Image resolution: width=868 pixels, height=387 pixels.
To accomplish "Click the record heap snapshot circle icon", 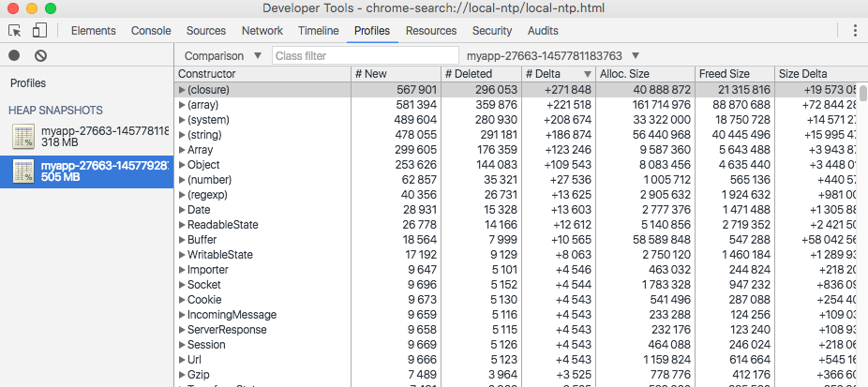I will coord(14,56).
